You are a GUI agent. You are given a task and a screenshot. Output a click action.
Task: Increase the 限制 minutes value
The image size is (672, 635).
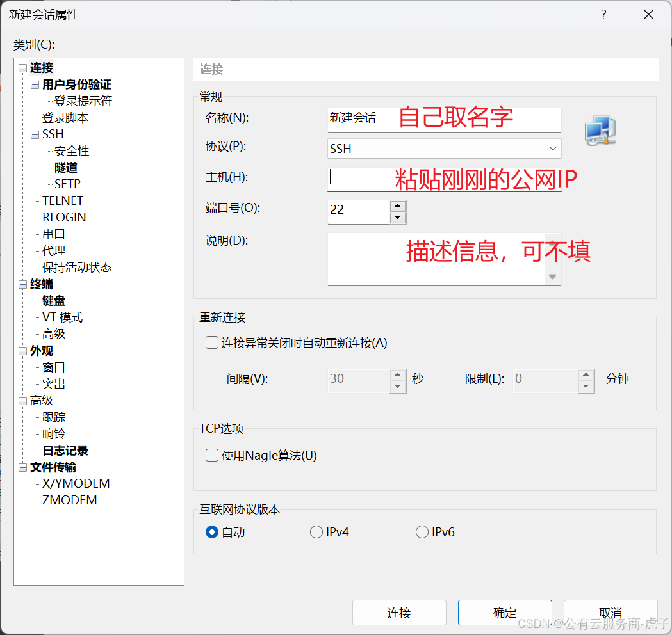click(x=586, y=375)
